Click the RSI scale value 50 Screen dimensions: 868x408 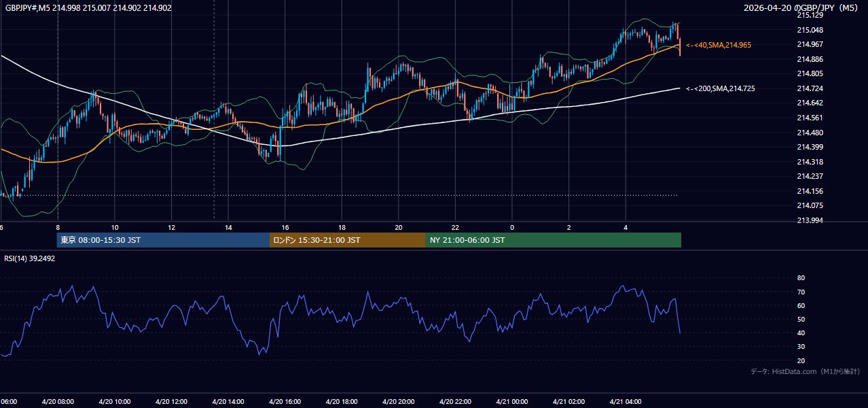tap(801, 319)
